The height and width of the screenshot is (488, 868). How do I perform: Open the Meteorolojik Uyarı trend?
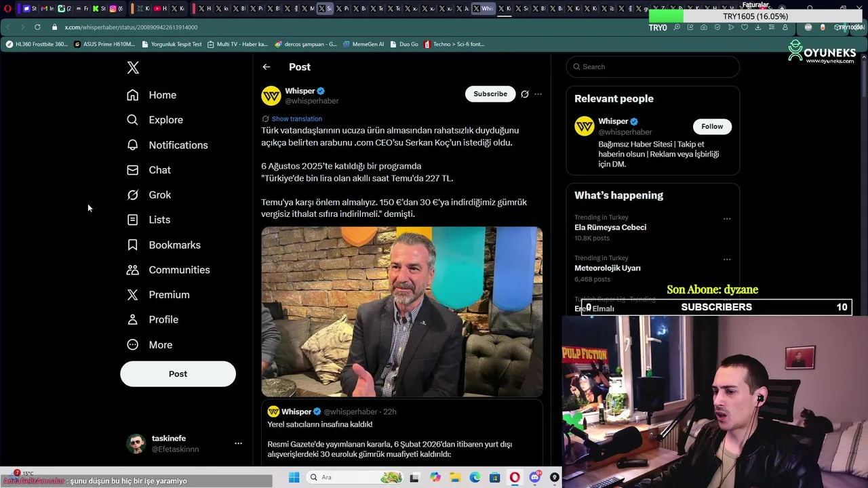pos(608,268)
